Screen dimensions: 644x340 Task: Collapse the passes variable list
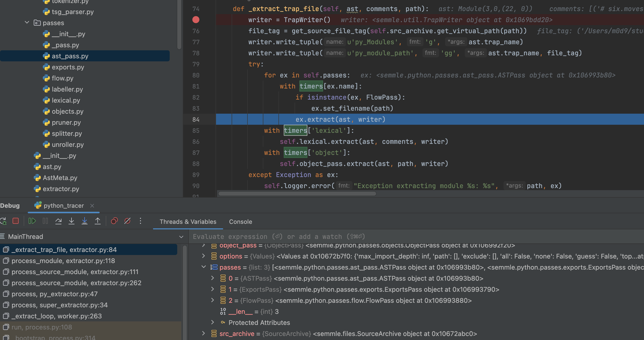pos(203,267)
